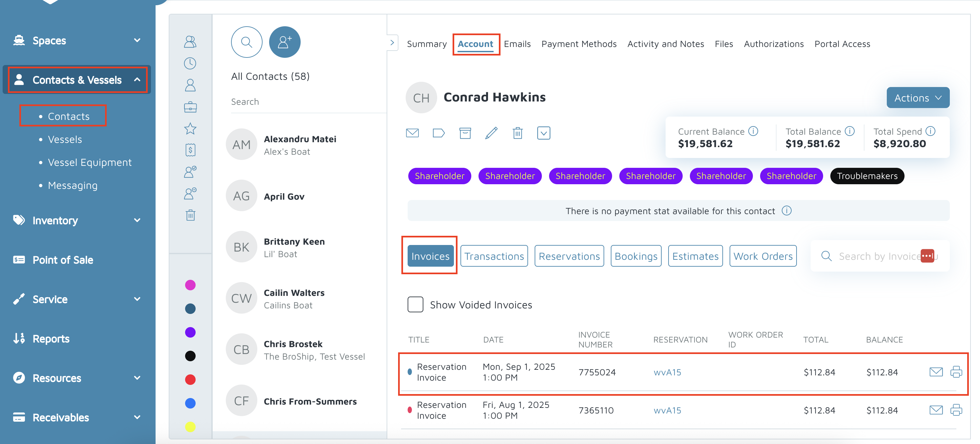Viewport: 980px width, 444px height.
Task: Click the magnifier search contacts icon
Action: 246,42
